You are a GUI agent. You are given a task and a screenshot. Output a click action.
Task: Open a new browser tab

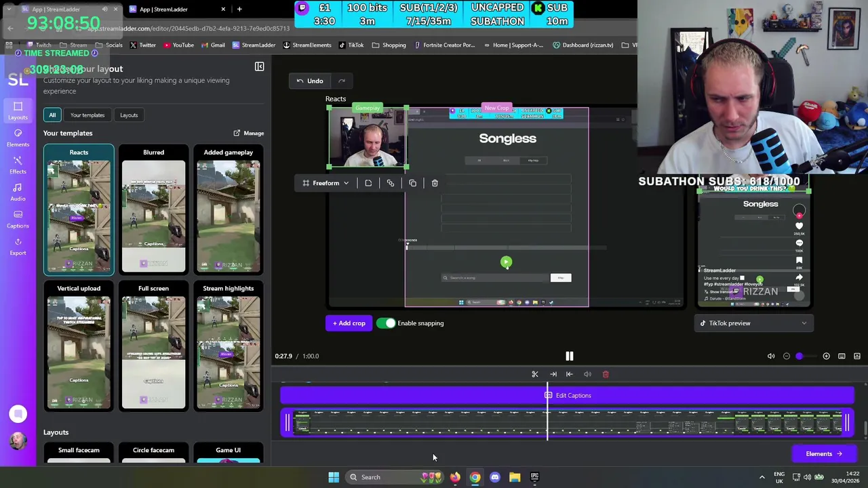(x=239, y=9)
